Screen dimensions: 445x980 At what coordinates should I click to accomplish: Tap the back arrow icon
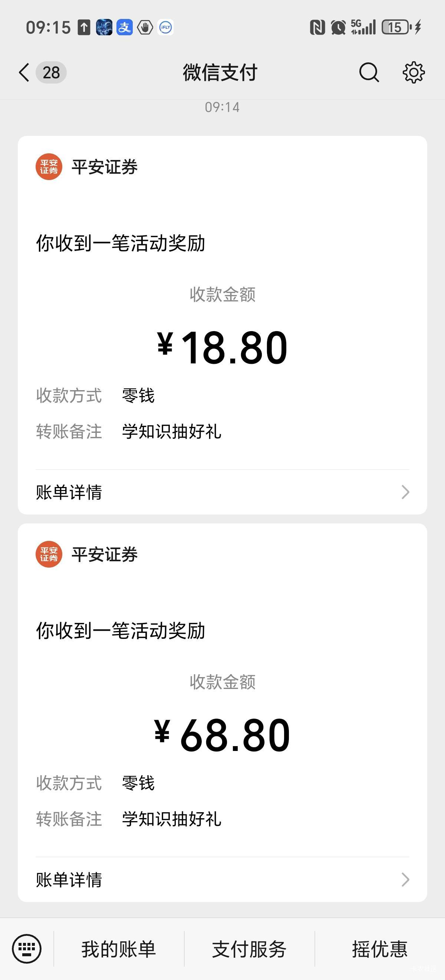click(24, 72)
